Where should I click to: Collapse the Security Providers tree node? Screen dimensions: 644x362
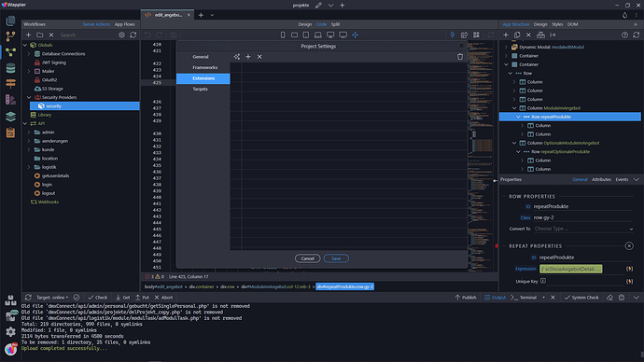point(29,97)
